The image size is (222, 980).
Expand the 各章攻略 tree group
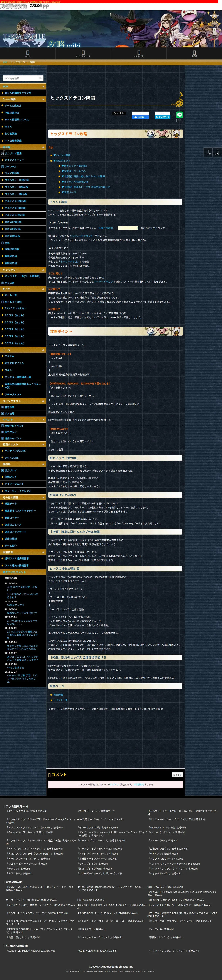tap(2, 407)
